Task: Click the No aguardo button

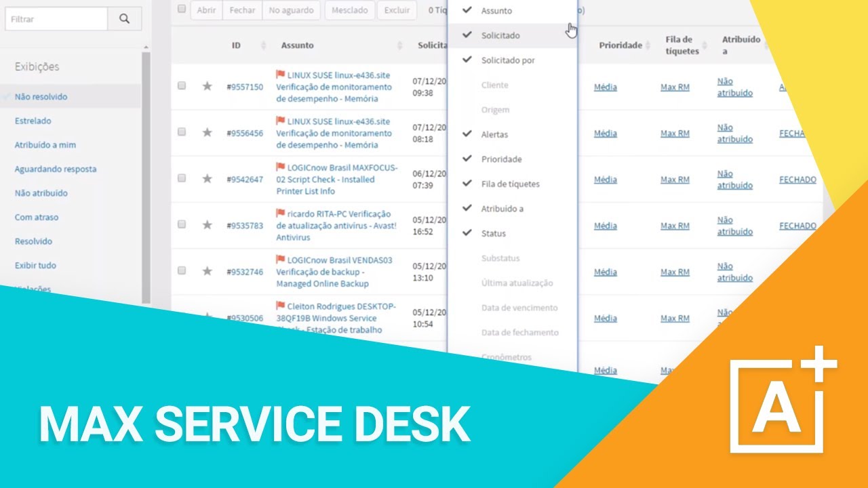Action: point(291,10)
